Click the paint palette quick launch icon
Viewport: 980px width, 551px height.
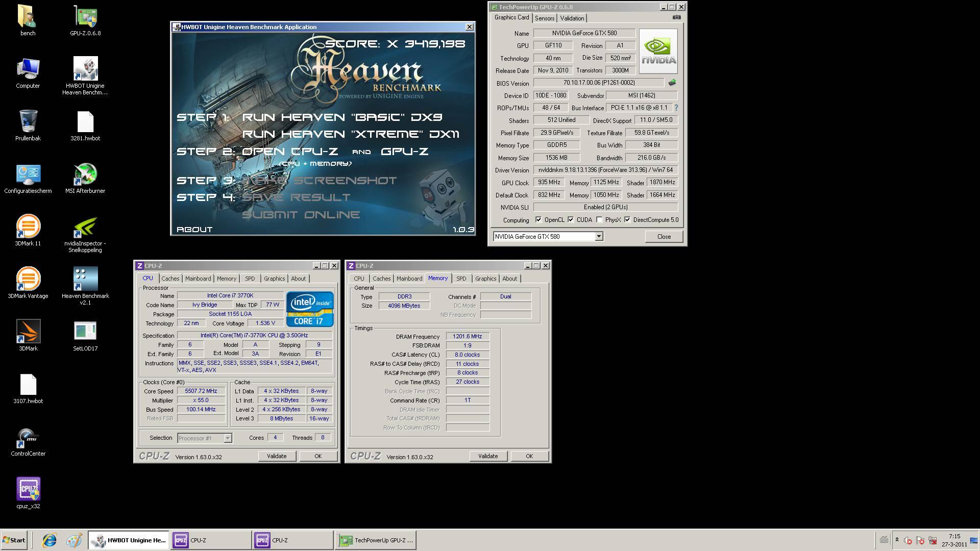point(73,540)
